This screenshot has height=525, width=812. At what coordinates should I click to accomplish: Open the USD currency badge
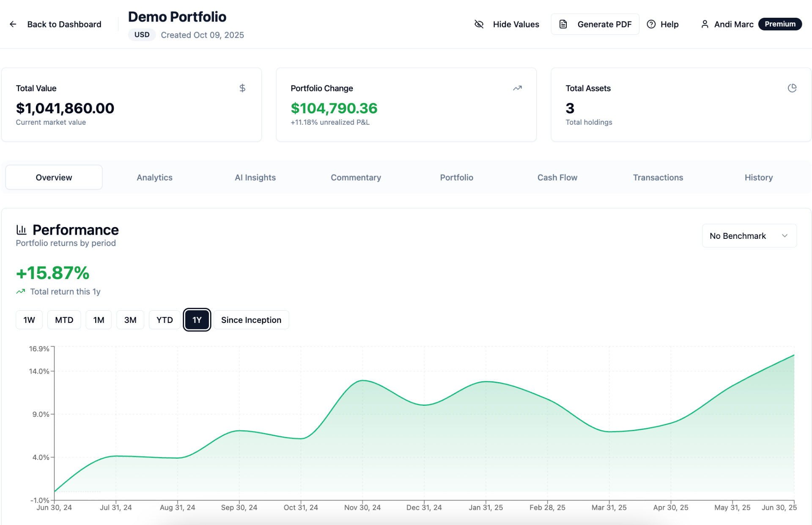click(x=142, y=35)
